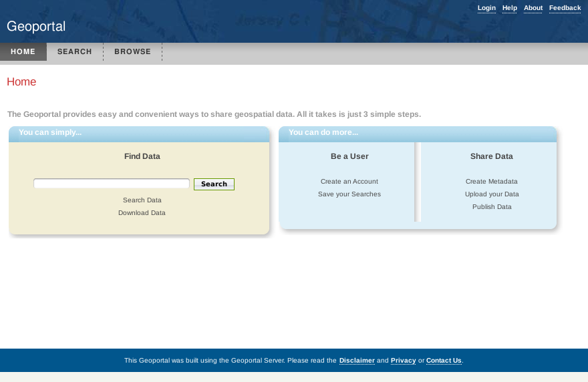Click the Search Data link
The height and width of the screenshot is (382, 588).
pyautogui.click(x=142, y=200)
